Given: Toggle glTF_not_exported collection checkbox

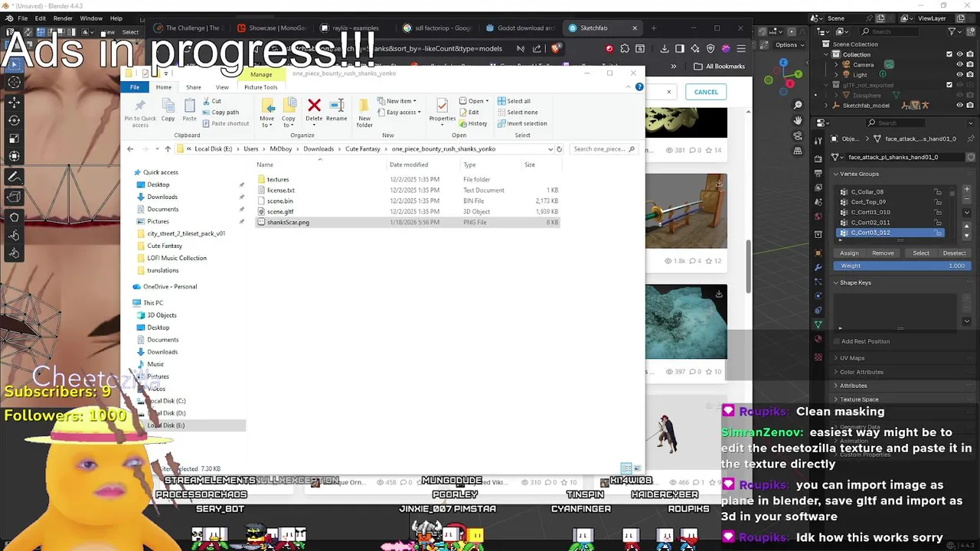Looking at the screenshot, I should pos(949,85).
